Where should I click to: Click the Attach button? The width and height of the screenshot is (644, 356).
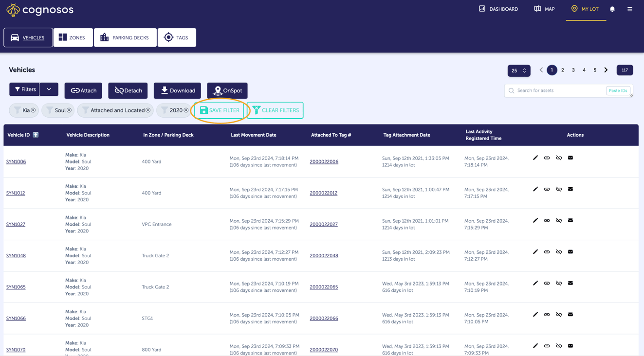tap(83, 90)
